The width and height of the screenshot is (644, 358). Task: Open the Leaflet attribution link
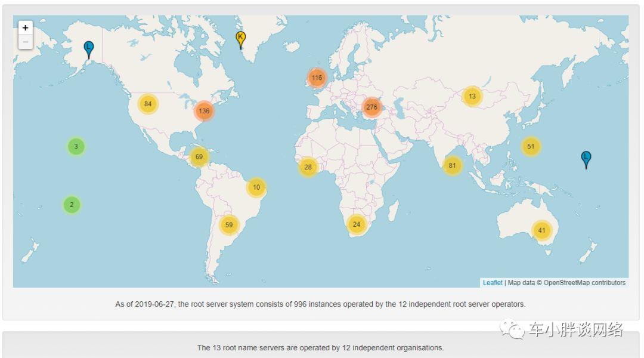point(493,283)
